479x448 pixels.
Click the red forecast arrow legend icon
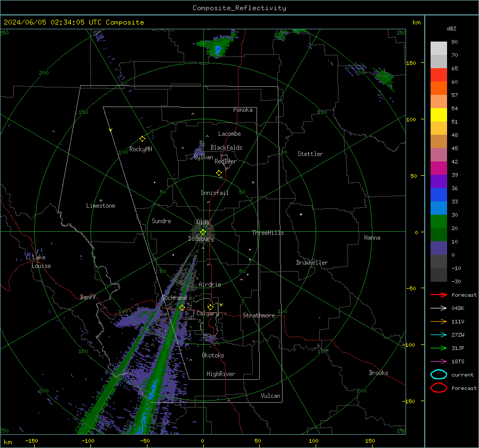coord(439,295)
